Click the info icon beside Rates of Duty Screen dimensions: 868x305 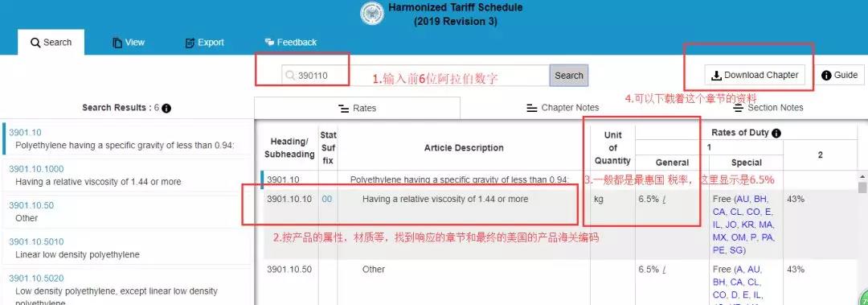776,133
